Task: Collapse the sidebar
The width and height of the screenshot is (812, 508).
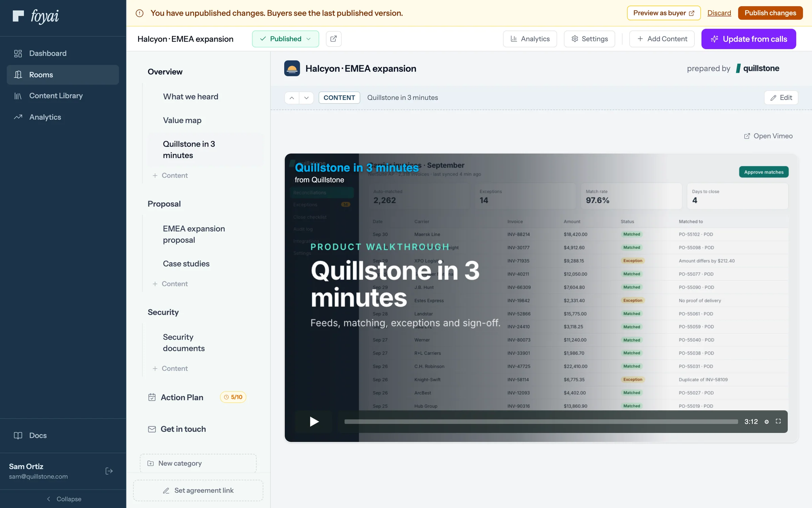Action: (63, 499)
